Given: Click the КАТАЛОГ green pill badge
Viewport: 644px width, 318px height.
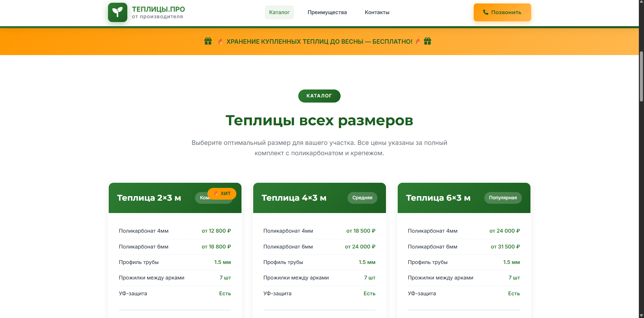Looking at the screenshot, I should click(319, 96).
